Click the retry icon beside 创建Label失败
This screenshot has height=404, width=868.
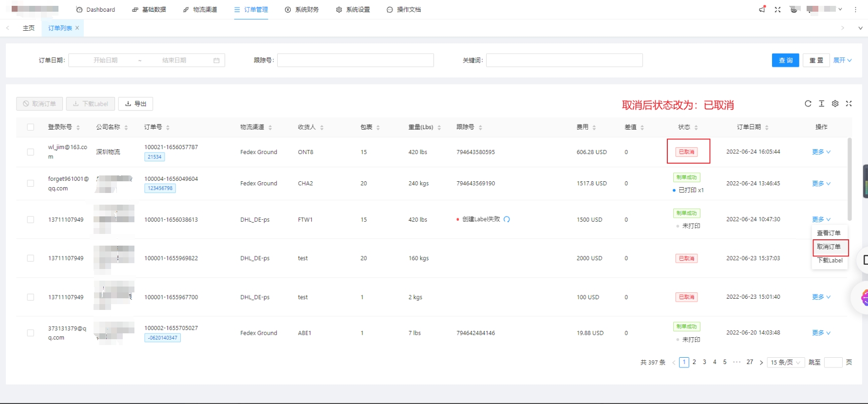point(507,219)
